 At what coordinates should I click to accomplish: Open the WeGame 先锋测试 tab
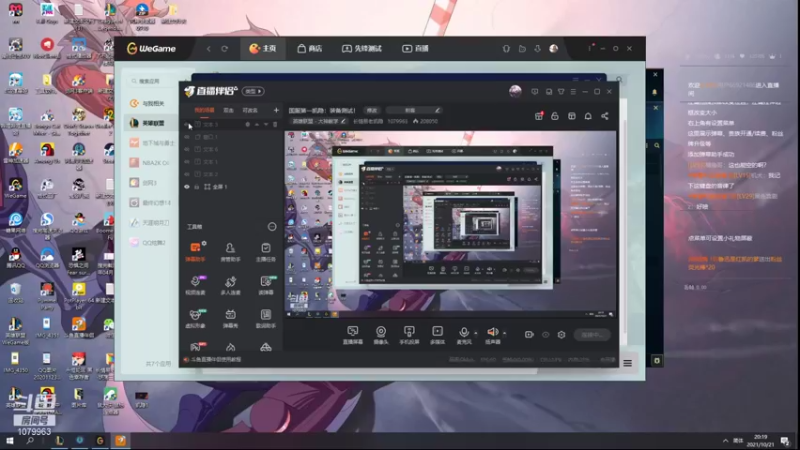[362, 48]
